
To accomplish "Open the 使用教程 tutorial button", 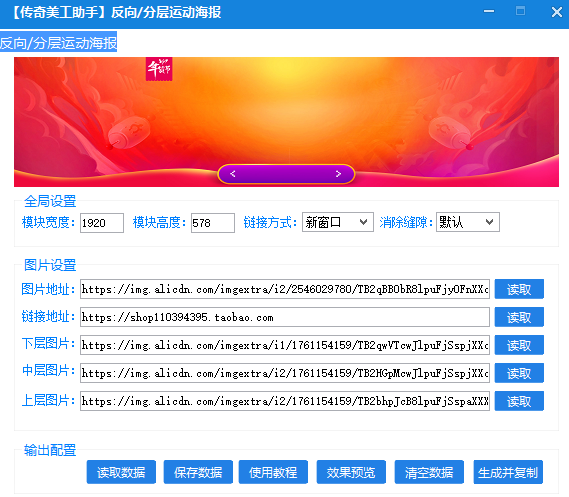I will pyautogui.click(x=273, y=472).
